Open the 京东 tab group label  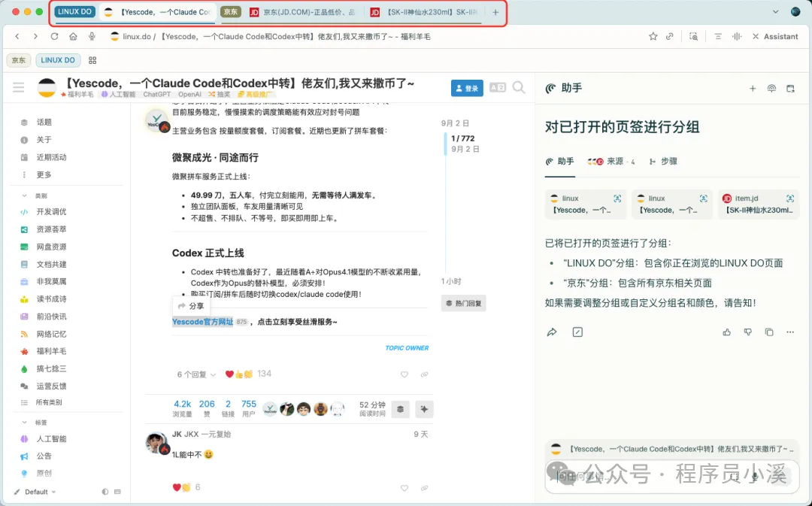231,11
